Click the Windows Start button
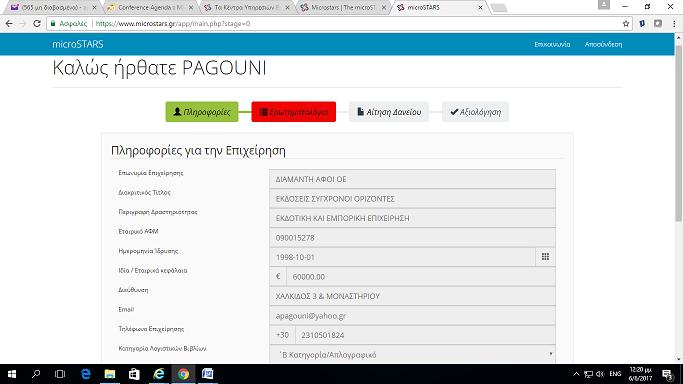 pyautogui.click(x=12, y=374)
